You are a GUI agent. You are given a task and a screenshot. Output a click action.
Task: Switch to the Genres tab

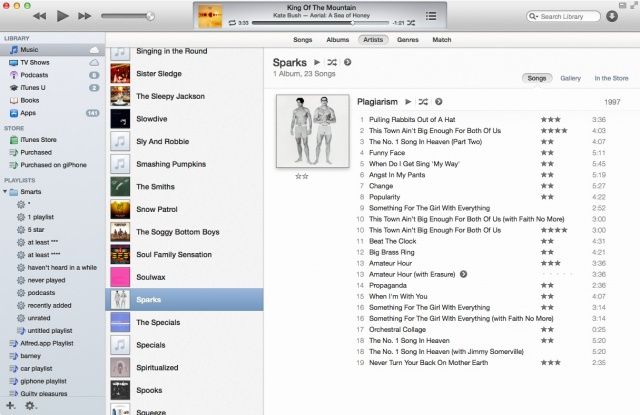pos(409,40)
